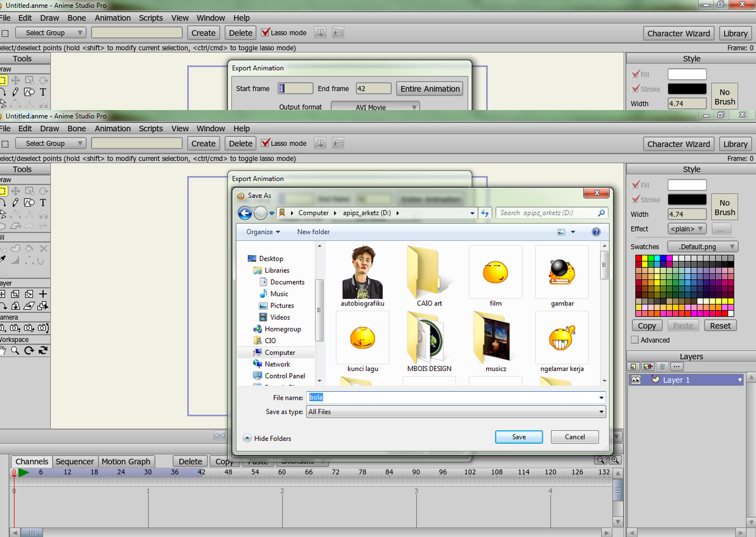The height and width of the screenshot is (537, 756).
Task: Open Animation menu in the lower window
Action: click(x=113, y=128)
